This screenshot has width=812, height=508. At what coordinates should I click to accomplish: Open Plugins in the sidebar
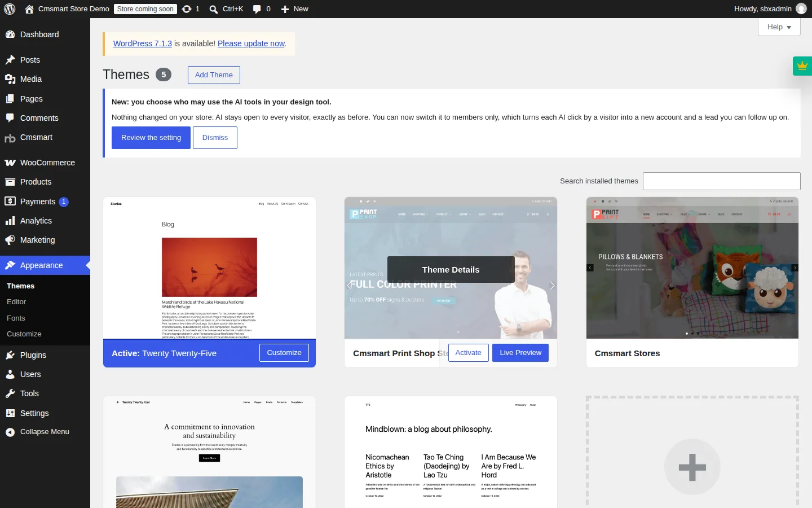pos(45,355)
